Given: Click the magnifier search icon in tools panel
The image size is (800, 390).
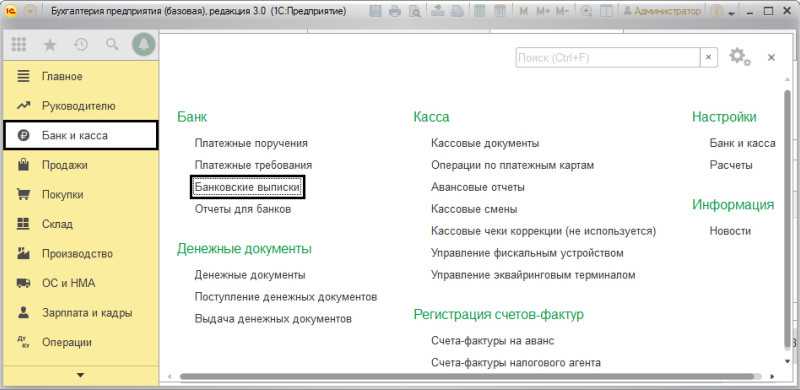Looking at the screenshot, I should (x=112, y=45).
